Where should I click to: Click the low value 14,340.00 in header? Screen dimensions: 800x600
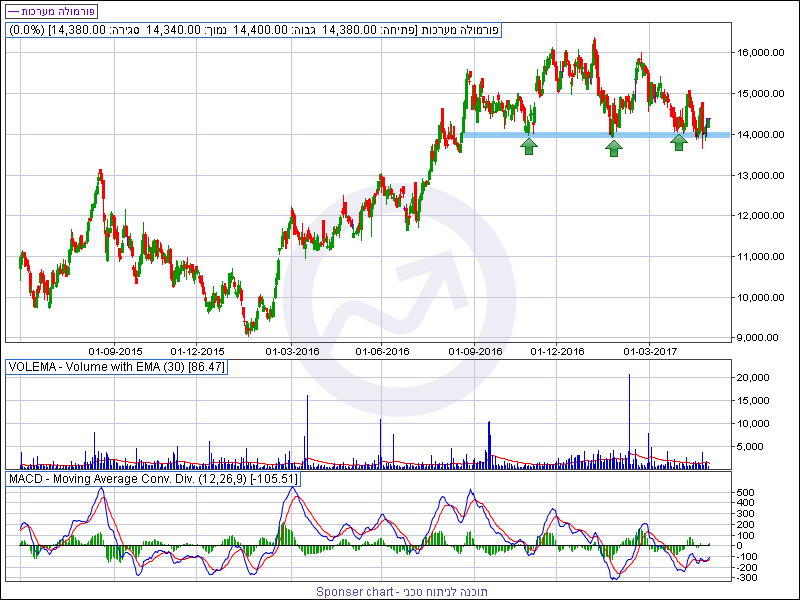pos(173,30)
